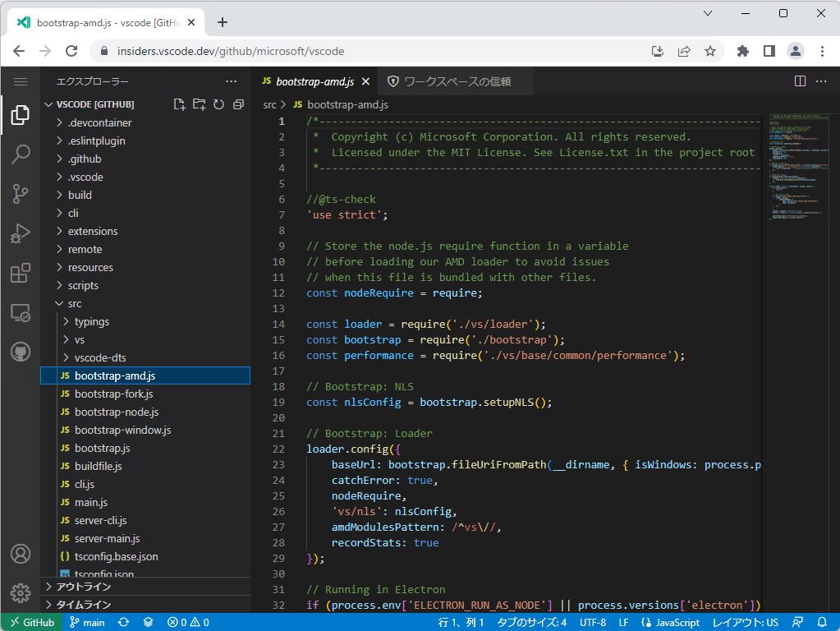Open branch picker via main in status bar
The width and height of the screenshot is (840, 631).
(87, 622)
